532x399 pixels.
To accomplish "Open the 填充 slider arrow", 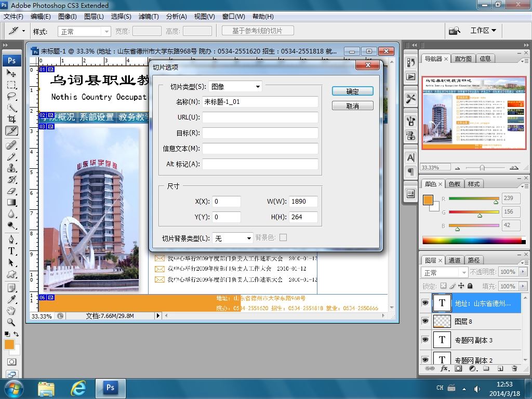I will (x=523, y=286).
